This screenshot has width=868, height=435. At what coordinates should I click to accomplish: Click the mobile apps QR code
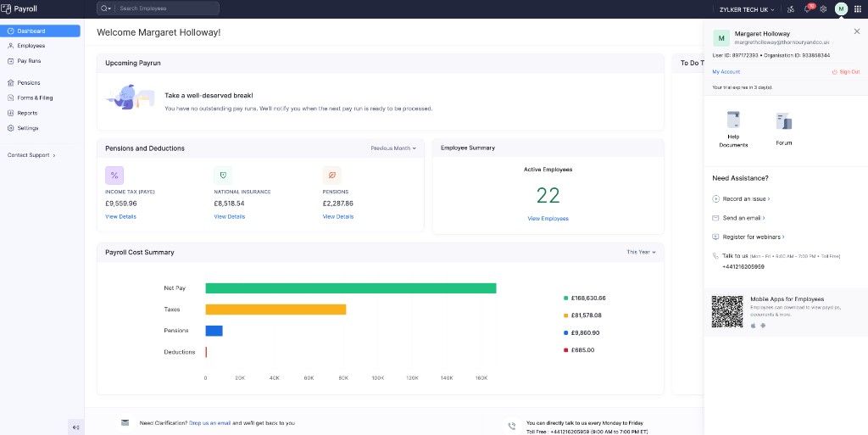(726, 311)
